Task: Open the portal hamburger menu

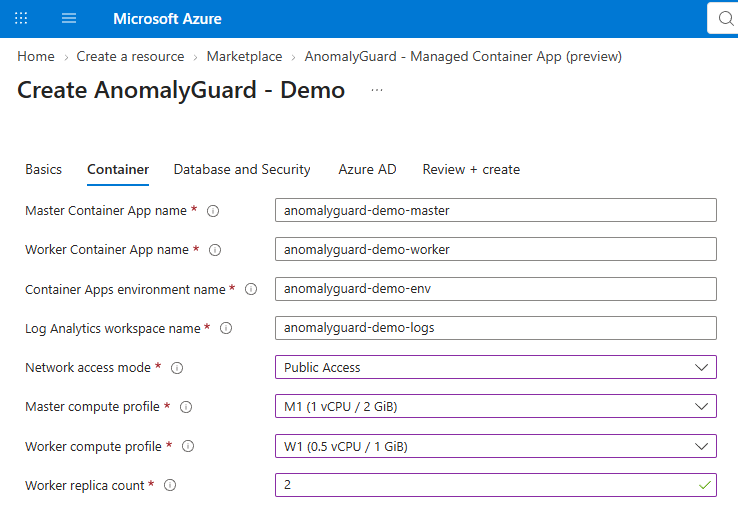Action: (69, 18)
